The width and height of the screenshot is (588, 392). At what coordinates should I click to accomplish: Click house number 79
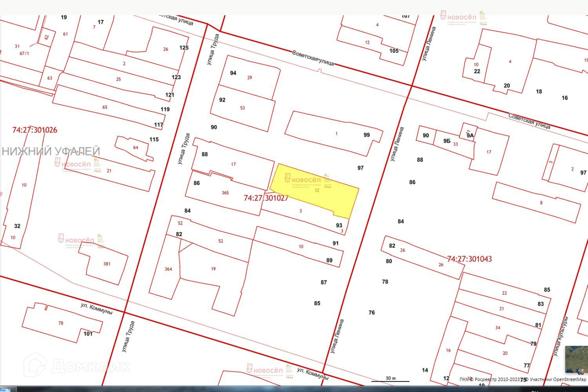click(533, 344)
